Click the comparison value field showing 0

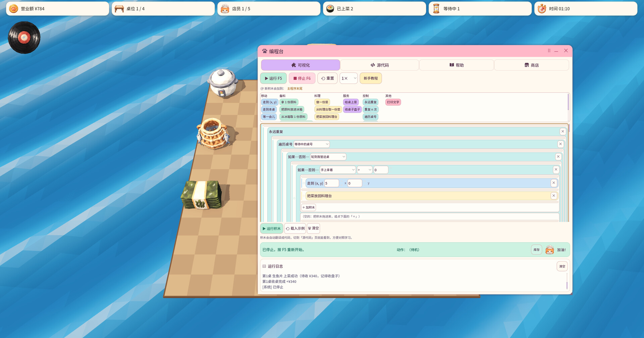[x=381, y=170]
